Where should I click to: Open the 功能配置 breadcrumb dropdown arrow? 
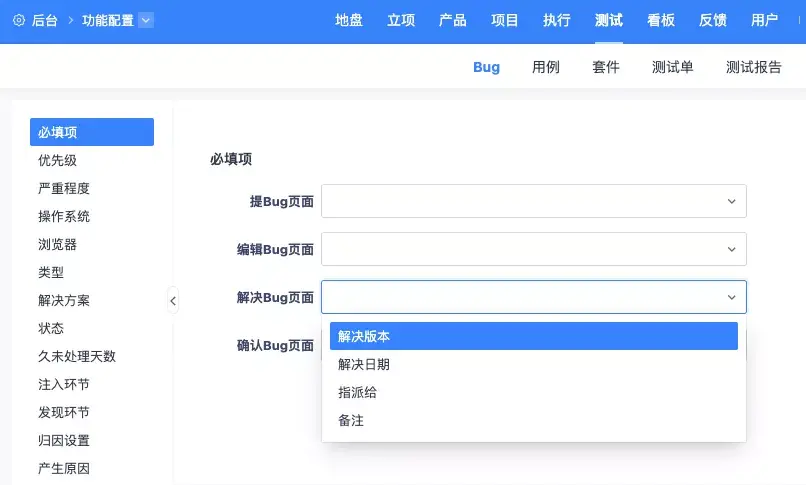[x=146, y=21]
